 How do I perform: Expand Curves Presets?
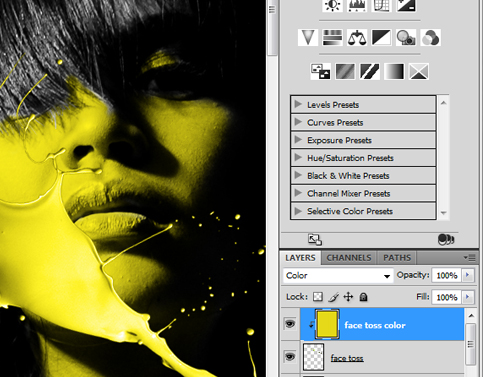tap(298, 122)
